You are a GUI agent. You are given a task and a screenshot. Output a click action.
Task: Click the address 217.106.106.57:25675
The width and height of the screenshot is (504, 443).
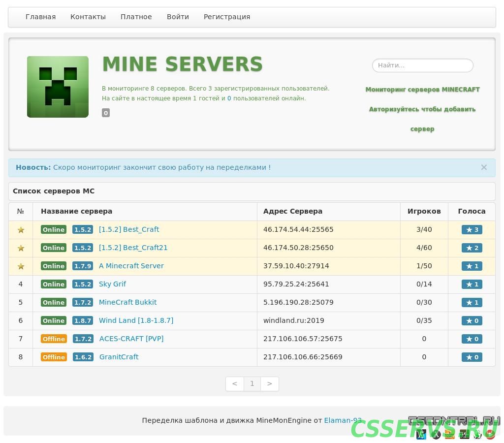[303, 339]
